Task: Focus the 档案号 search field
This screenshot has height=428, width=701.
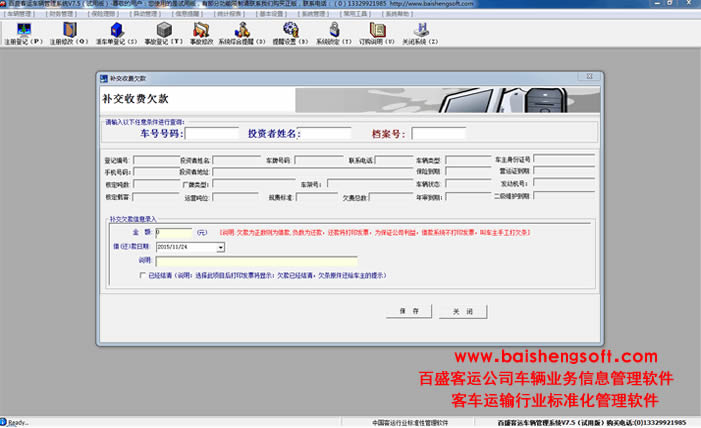Action: pos(439,133)
